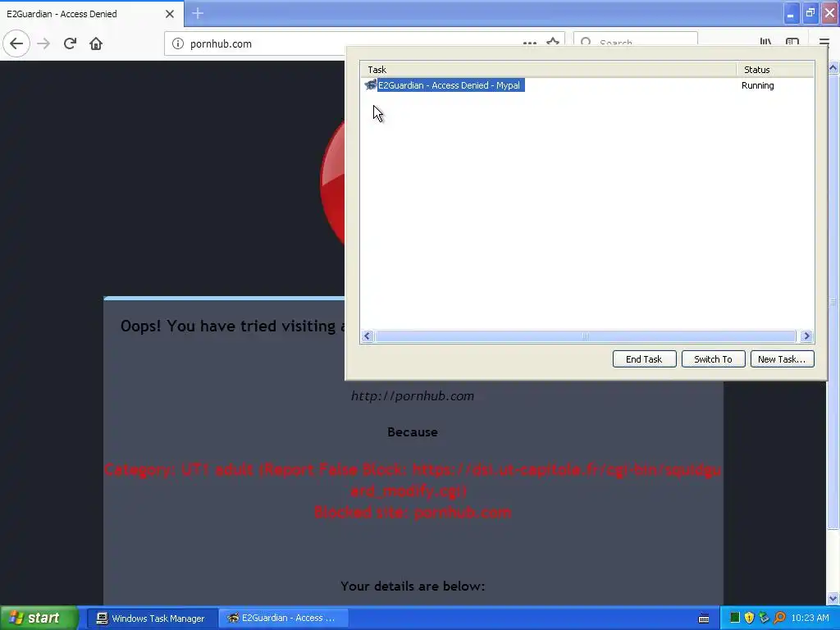The width and height of the screenshot is (840, 630).
Task: Open the yellow security shield tray icon
Action: pyautogui.click(x=749, y=618)
